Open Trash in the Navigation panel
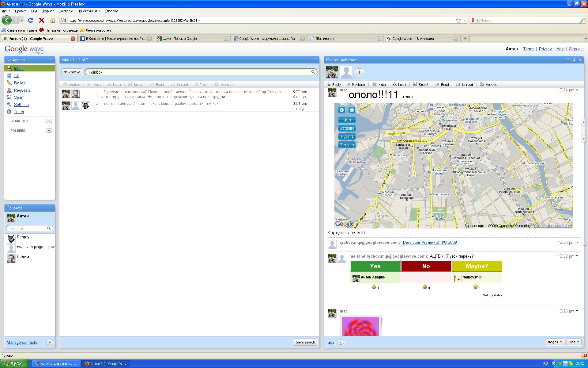Screen dimensions: 588x368 tap(19, 112)
